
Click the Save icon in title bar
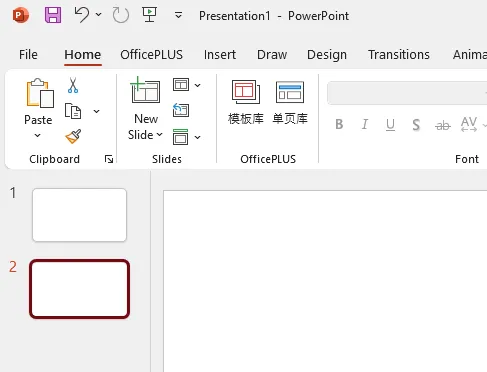[x=53, y=15]
